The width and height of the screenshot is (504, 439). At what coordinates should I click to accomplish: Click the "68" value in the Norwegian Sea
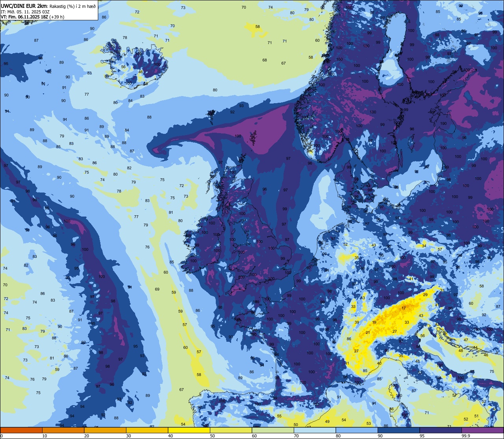pos(265,60)
